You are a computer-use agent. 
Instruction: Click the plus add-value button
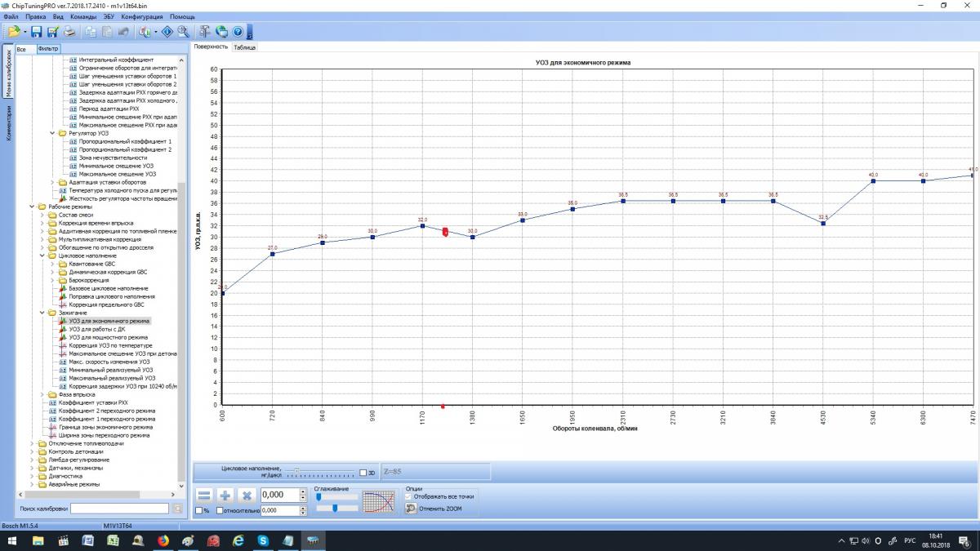226,495
